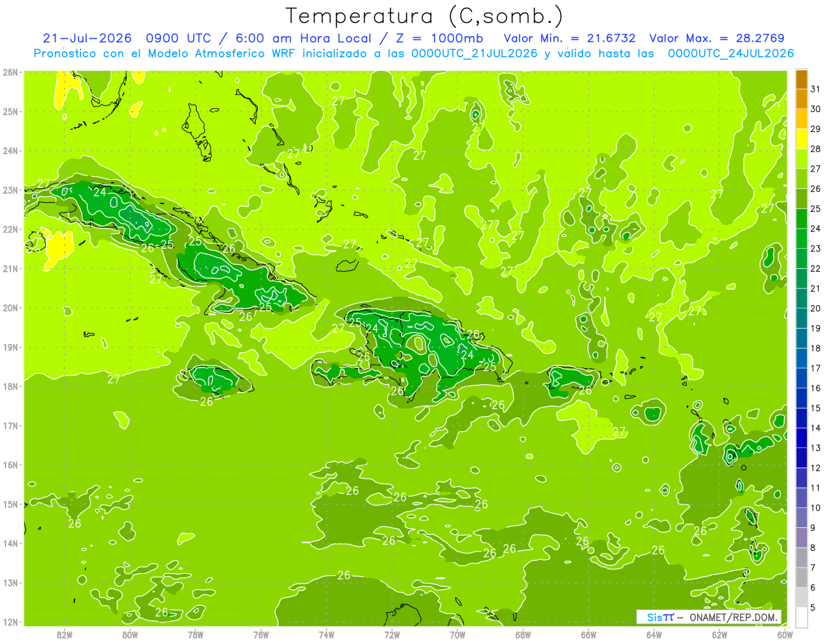834x644 pixels.
Task: Click the color scale label "31"
Action: pyautogui.click(x=815, y=89)
